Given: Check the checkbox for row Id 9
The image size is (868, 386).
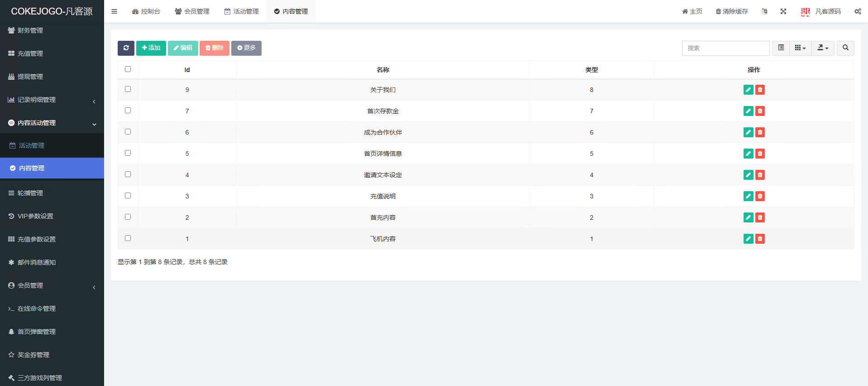Looking at the screenshot, I should pyautogui.click(x=128, y=89).
